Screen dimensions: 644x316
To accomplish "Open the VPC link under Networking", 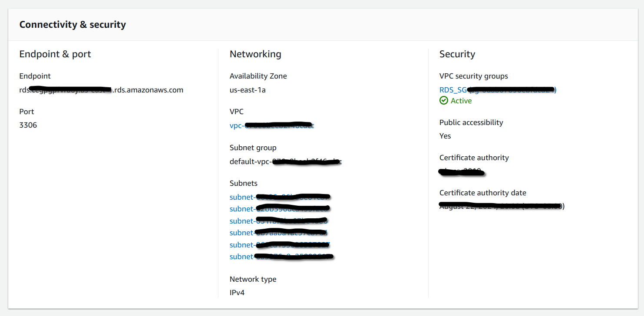I will [x=271, y=125].
